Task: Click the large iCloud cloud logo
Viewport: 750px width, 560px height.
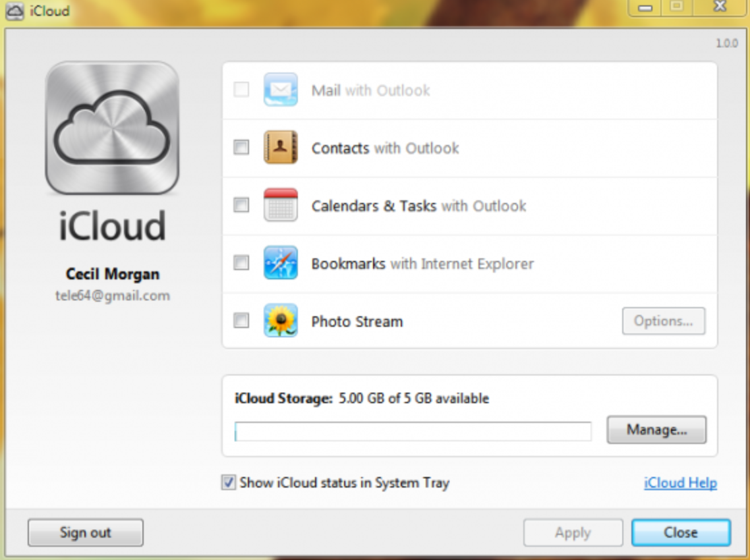Action: click(112, 128)
